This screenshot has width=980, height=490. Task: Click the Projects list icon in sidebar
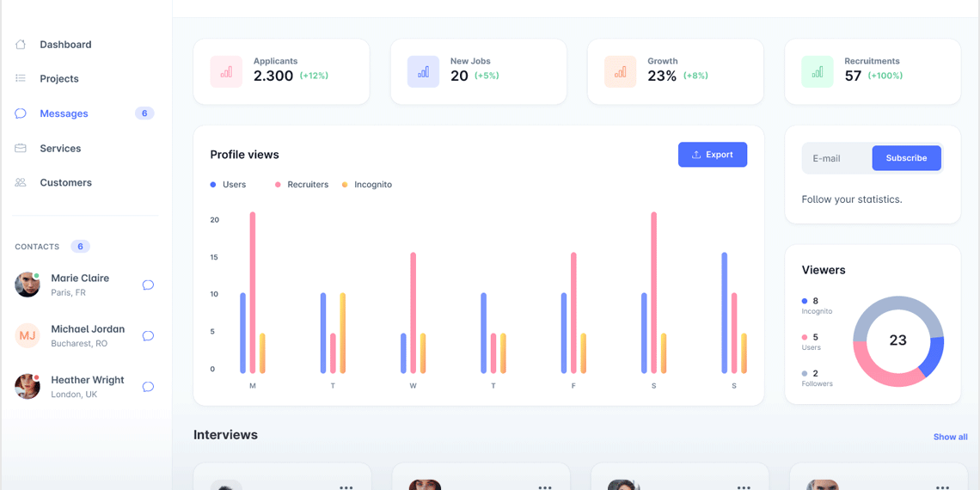[x=21, y=79]
